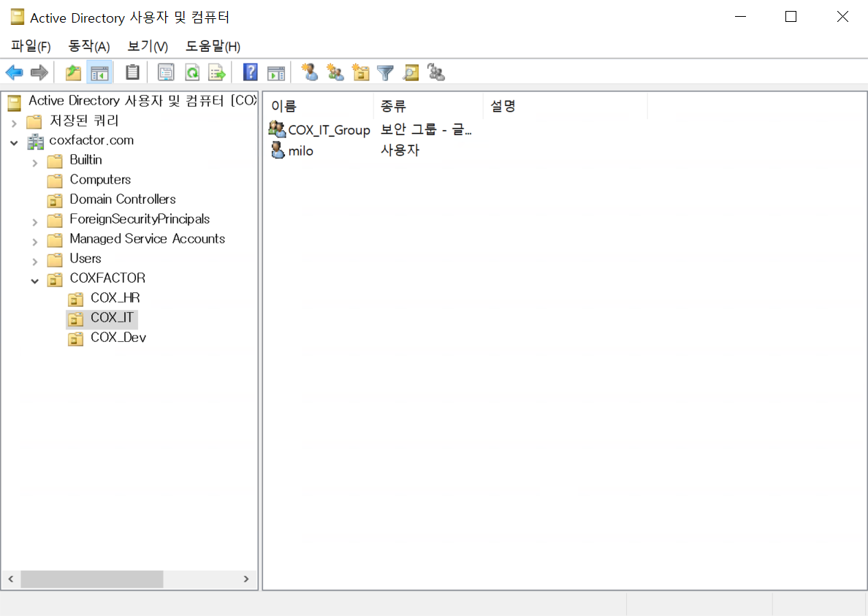The image size is (868, 616).
Task: Select the Domain Controllers OU
Action: coord(122,199)
